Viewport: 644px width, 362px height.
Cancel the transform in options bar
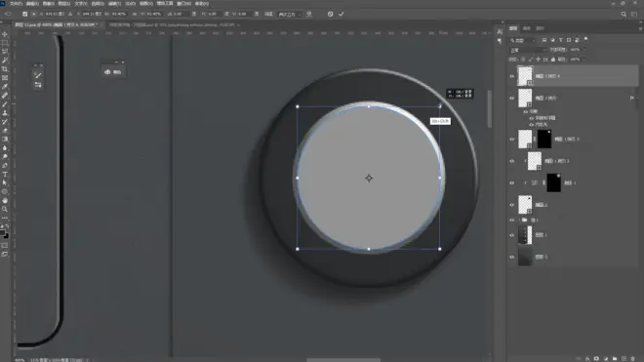(330, 14)
